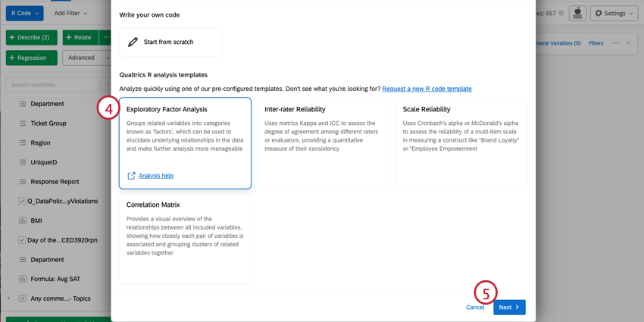
Task: Click the Next button
Action: coord(509,307)
